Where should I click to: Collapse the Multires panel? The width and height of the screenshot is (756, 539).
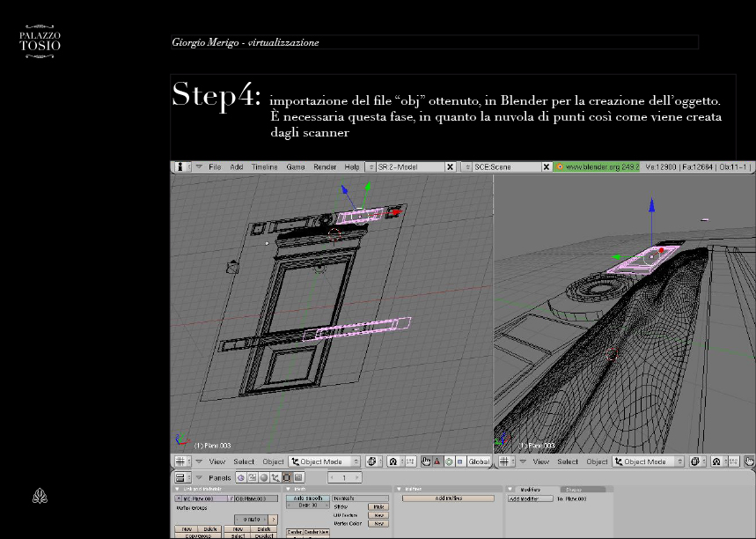point(400,490)
